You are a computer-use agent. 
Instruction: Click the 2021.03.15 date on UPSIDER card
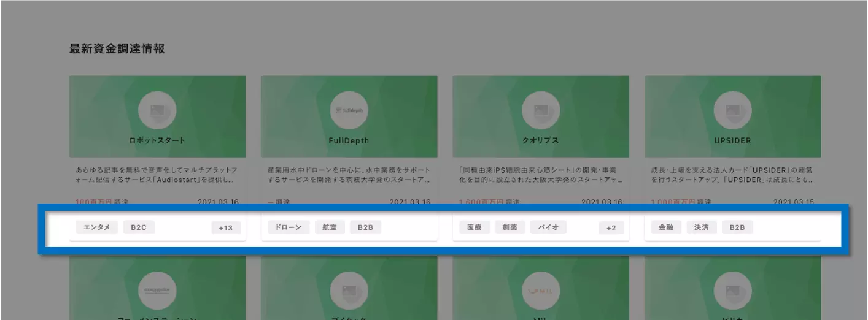pos(794,202)
